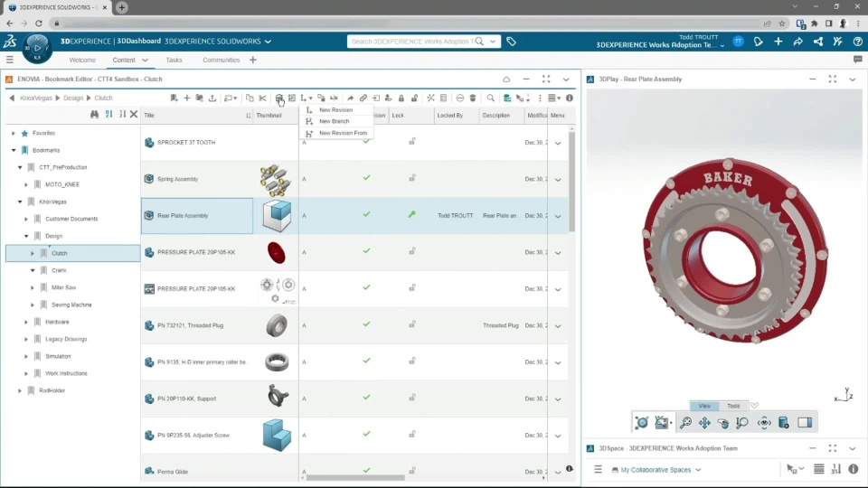Click the horizontal scrollbar below the item list

click(x=355, y=477)
